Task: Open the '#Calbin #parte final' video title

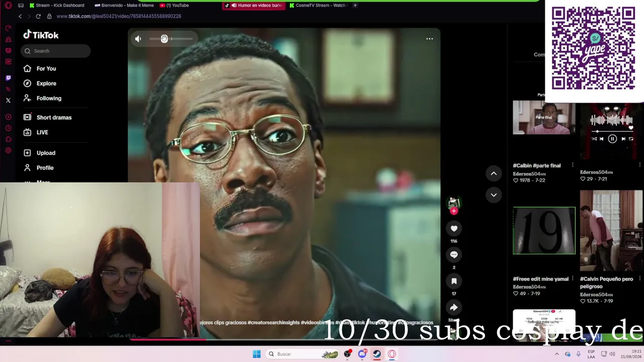Action: [x=536, y=165]
